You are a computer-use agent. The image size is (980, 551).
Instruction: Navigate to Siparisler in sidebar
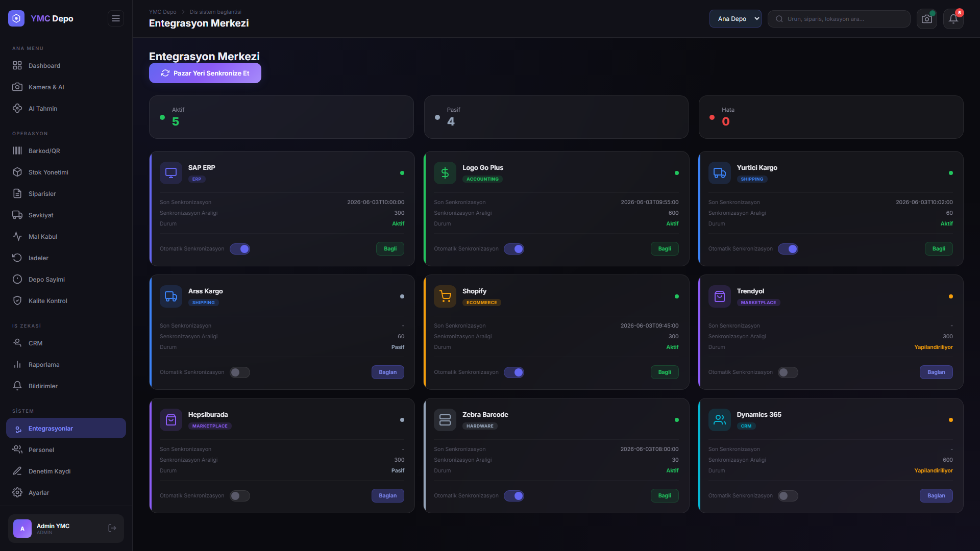point(66,194)
